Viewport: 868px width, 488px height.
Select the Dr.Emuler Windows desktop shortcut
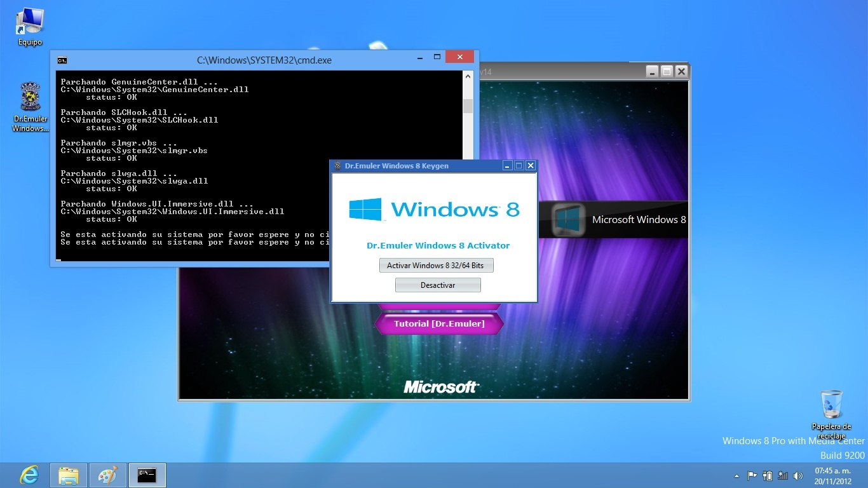tap(30, 107)
